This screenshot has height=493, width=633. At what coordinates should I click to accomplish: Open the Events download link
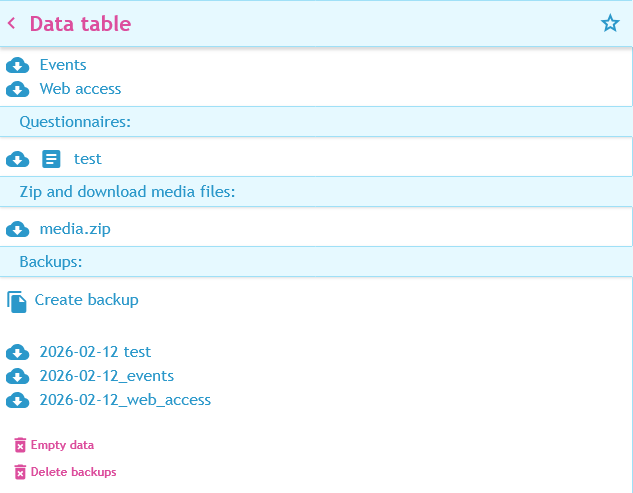click(x=63, y=65)
